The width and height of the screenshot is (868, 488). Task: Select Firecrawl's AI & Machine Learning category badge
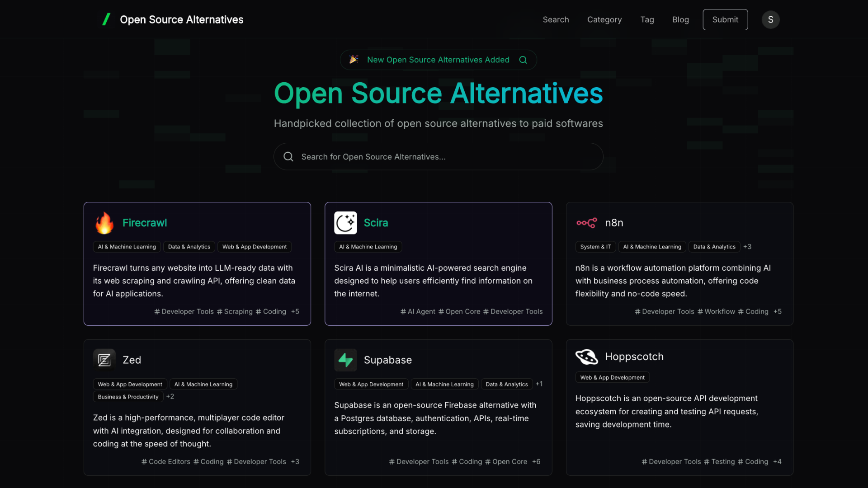tap(127, 247)
